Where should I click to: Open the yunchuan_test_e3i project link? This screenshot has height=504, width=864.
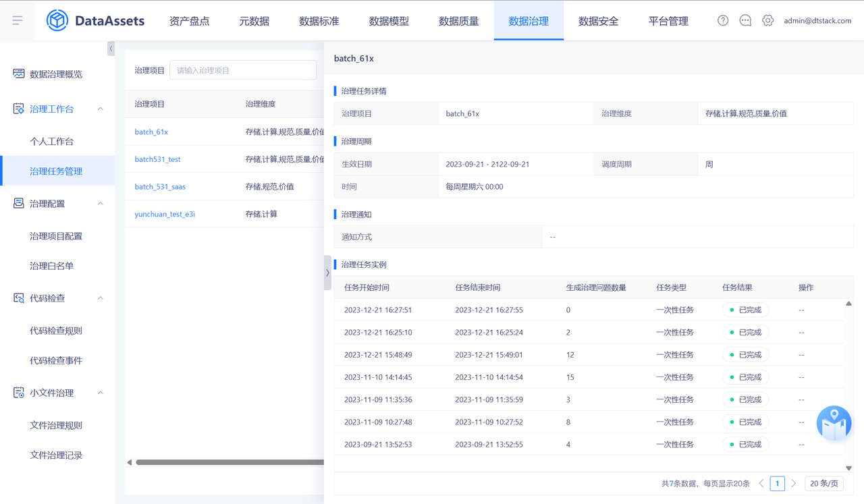pyautogui.click(x=165, y=214)
